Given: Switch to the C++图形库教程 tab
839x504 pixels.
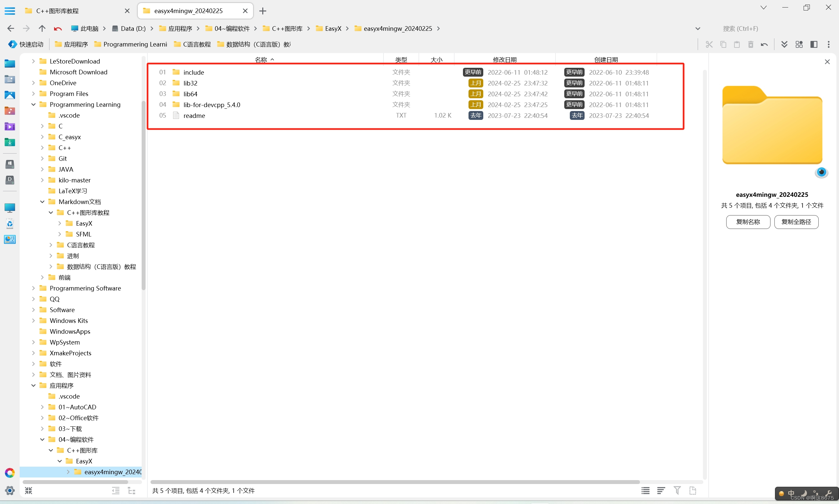Looking at the screenshot, I should click(x=57, y=10).
